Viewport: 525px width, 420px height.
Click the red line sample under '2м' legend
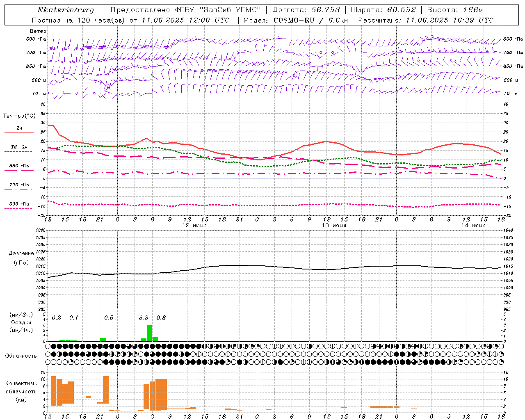[19, 133]
